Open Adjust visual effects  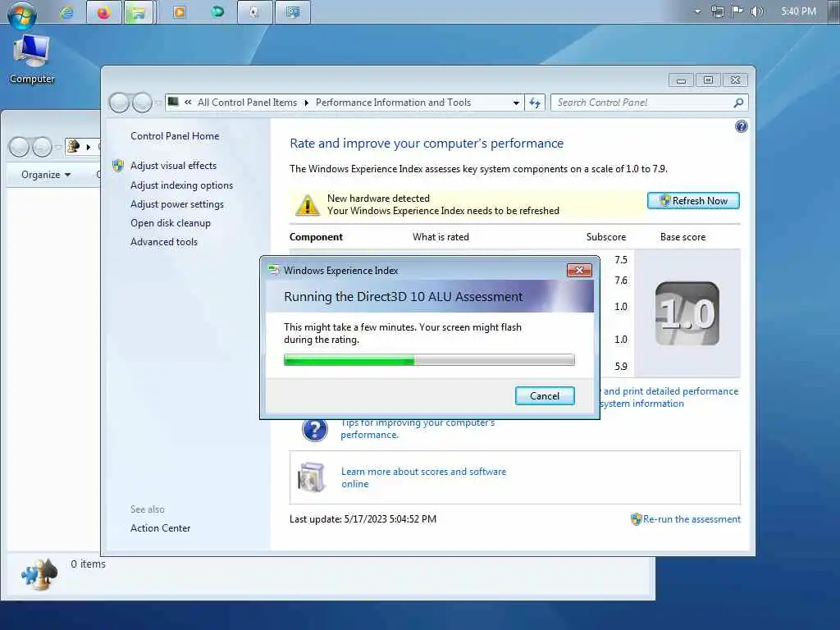[173, 166]
